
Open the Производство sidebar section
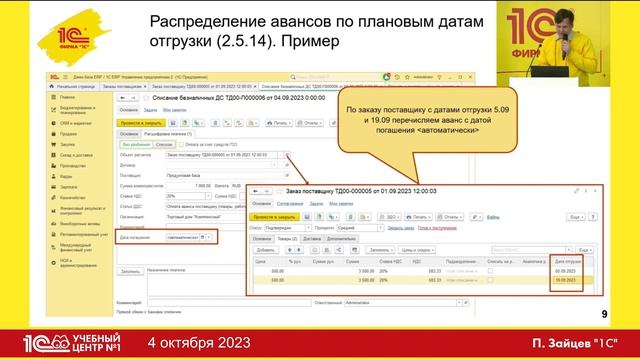(73, 166)
